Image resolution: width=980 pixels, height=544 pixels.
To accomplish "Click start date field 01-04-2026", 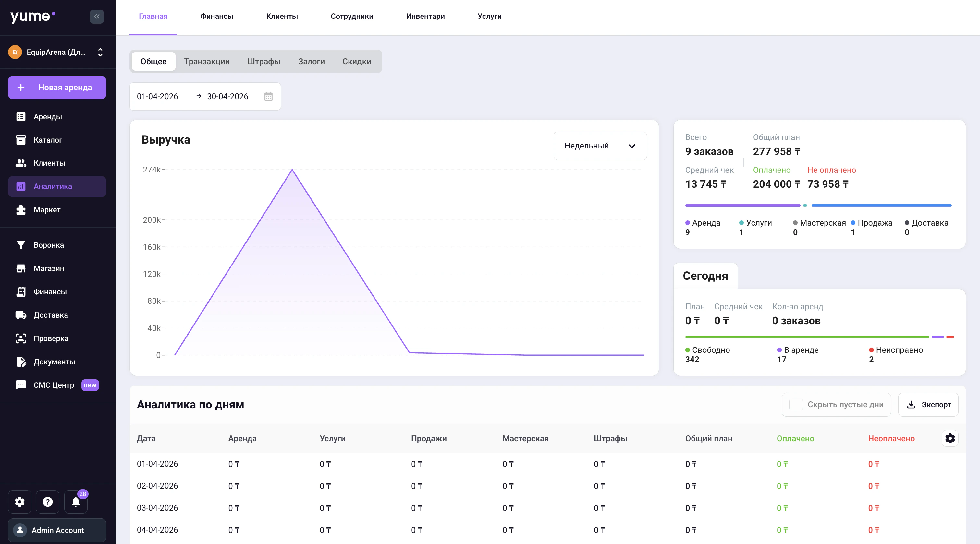I will click(x=157, y=97).
